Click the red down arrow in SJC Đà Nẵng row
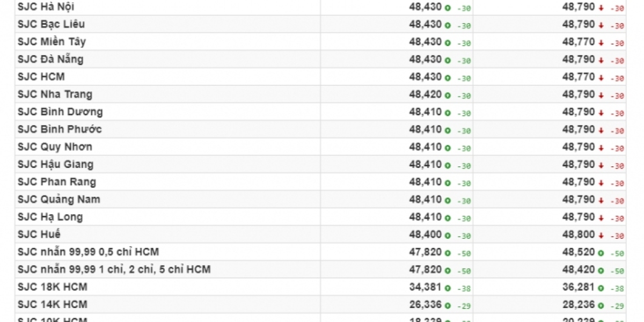Screen dimensions: 644x322 [601, 60]
